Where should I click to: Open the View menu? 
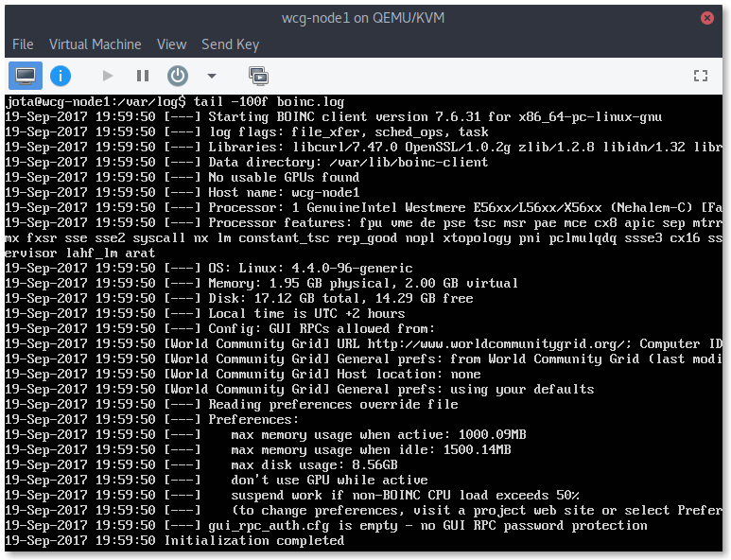tap(171, 44)
